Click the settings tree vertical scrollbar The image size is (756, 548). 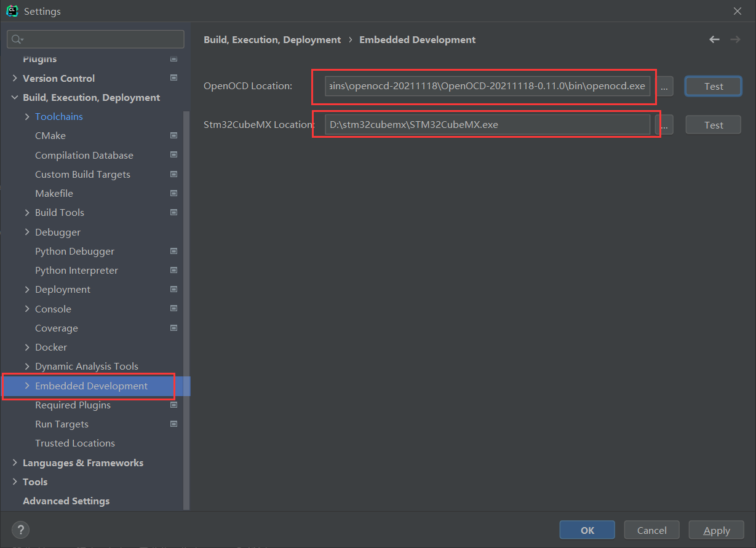pos(187,311)
